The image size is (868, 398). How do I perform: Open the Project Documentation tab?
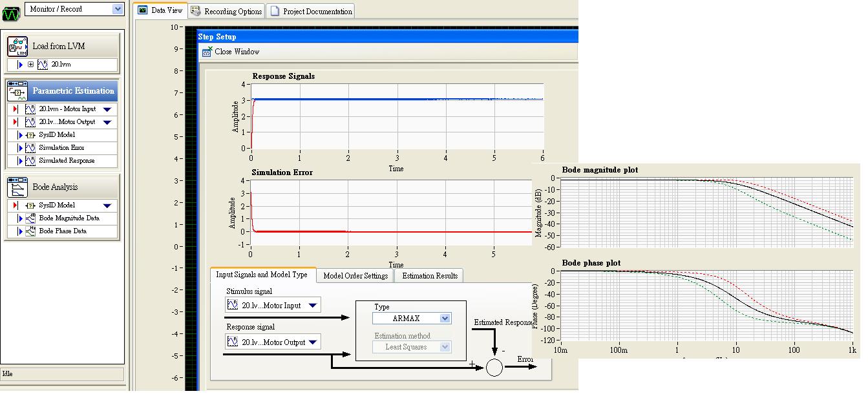click(312, 11)
